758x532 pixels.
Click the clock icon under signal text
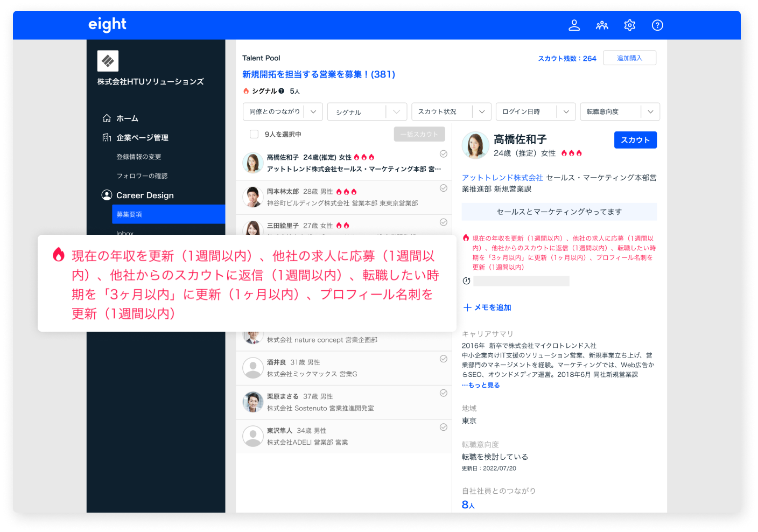point(466,281)
